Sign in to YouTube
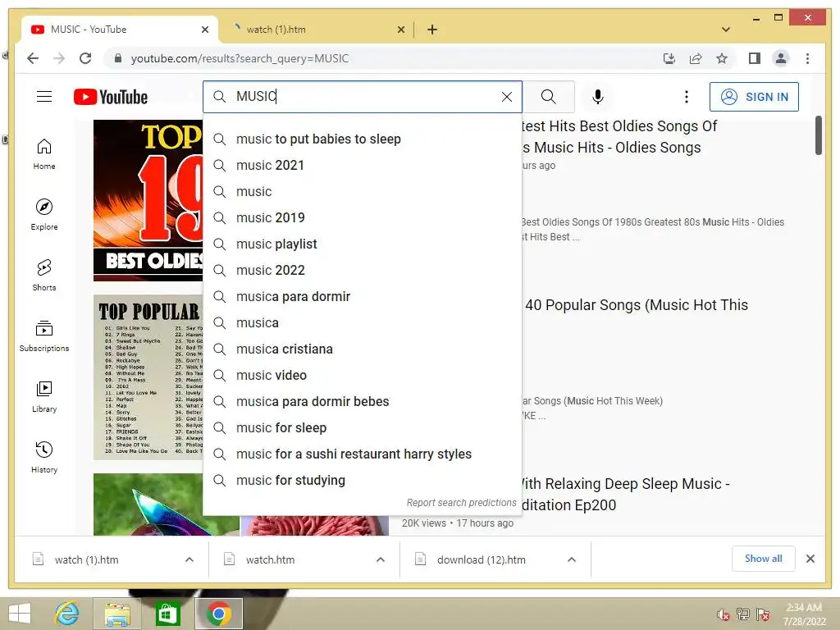Viewport: 840px width, 630px height. pyautogui.click(x=754, y=97)
